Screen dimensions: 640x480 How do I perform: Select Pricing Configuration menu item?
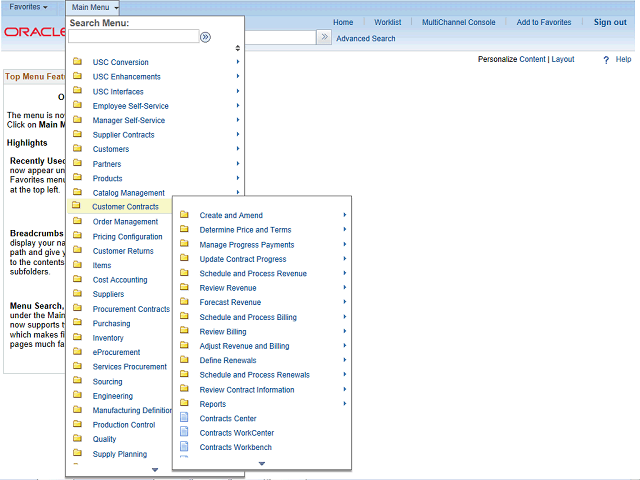coord(127,236)
